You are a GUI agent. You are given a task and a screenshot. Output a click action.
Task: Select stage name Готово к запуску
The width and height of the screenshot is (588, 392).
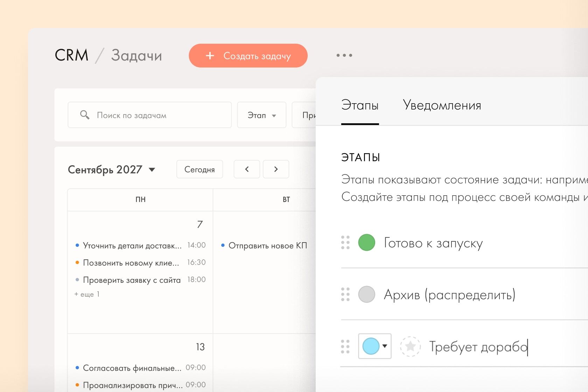click(433, 243)
